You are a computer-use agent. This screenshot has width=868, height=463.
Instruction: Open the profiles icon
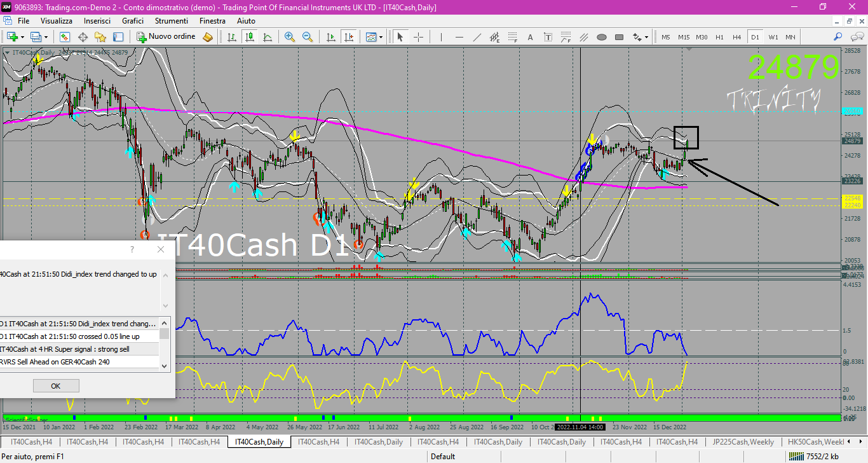[36, 37]
